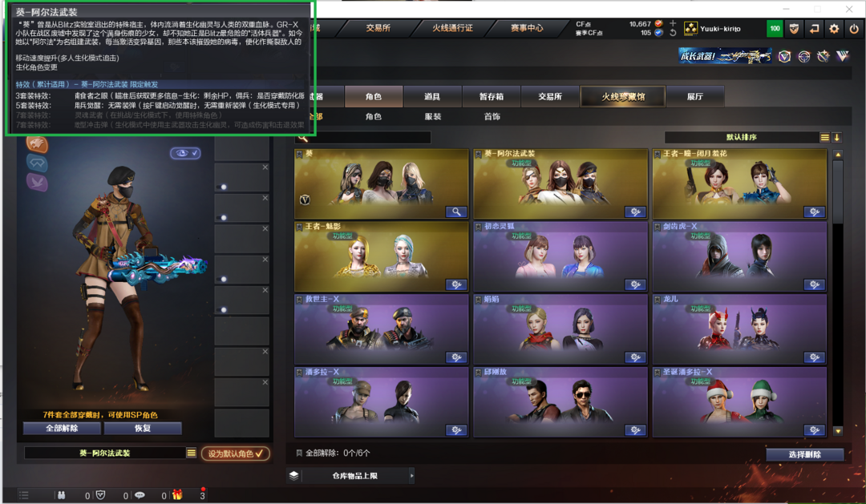The image size is (866, 504).
Task: Open the 火线珍藏馆 tab
Action: (623, 97)
